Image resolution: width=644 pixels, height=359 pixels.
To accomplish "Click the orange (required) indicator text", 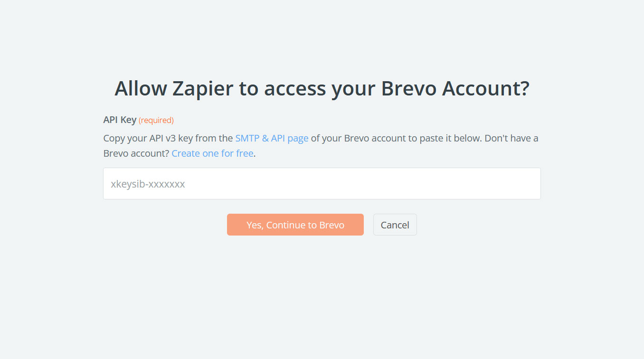I will tap(156, 120).
